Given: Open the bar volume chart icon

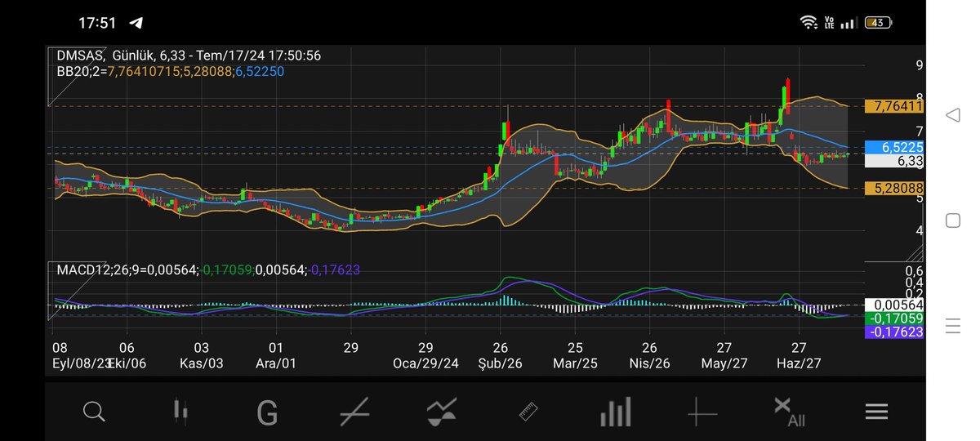Looking at the screenshot, I should click(616, 412).
